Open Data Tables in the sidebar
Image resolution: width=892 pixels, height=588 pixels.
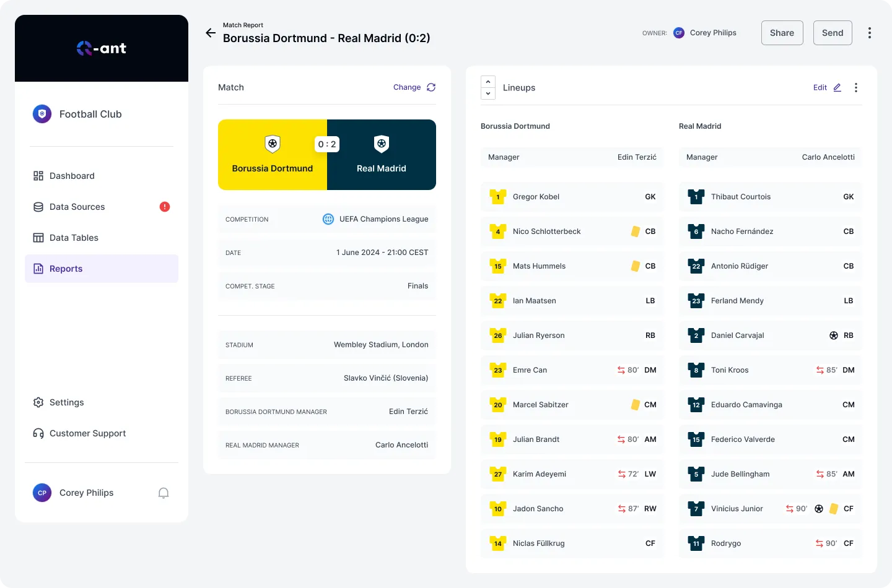click(102, 238)
